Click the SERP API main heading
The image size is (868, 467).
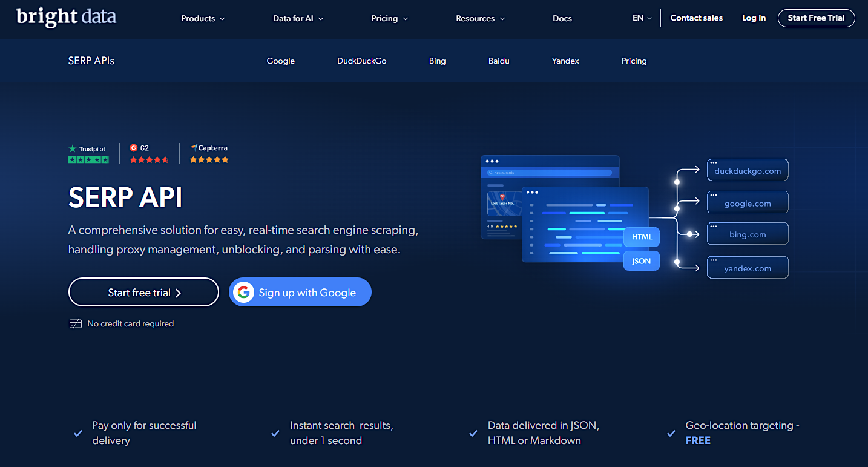tap(125, 197)
